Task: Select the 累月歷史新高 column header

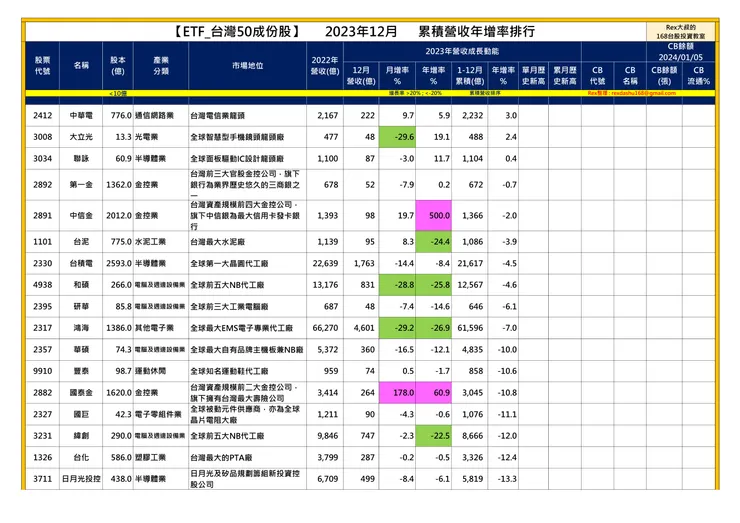Action: [565, 76]
